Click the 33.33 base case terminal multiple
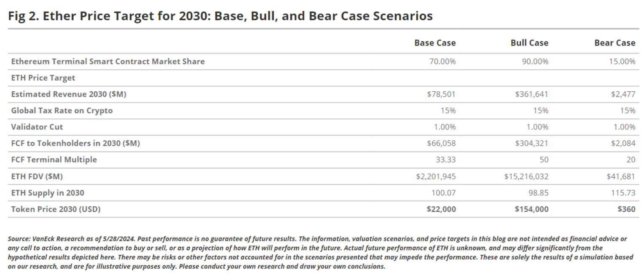This screenshot has height=275, width=644. 446,160
